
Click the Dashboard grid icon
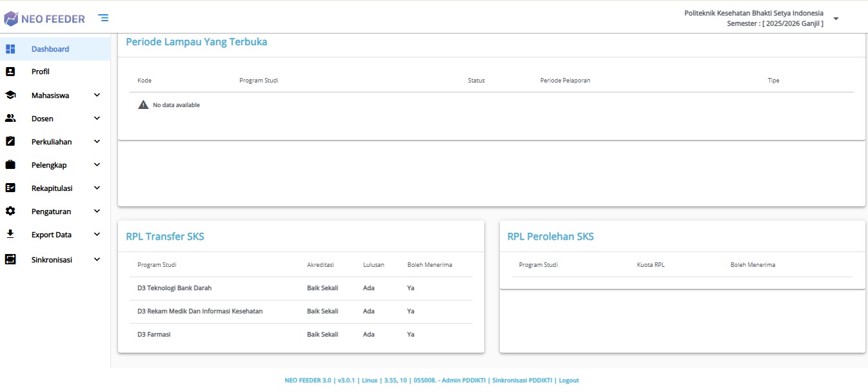point(10,49)
